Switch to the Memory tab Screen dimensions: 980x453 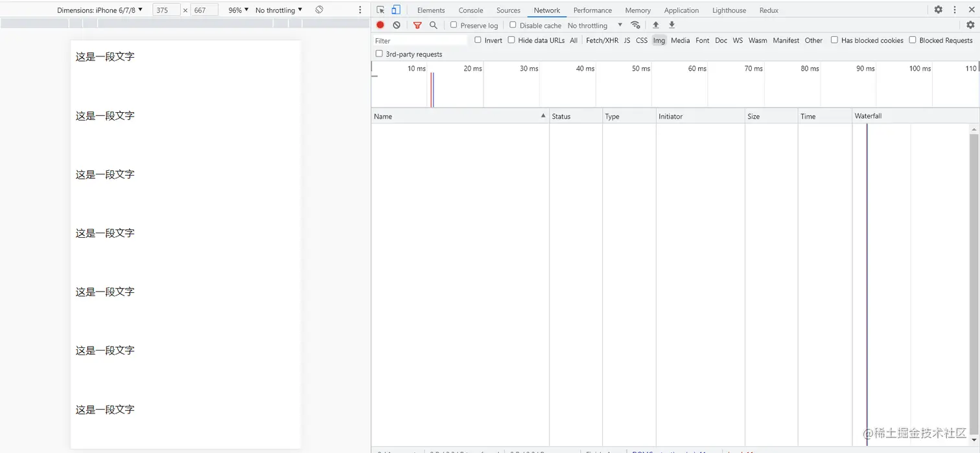638,10
